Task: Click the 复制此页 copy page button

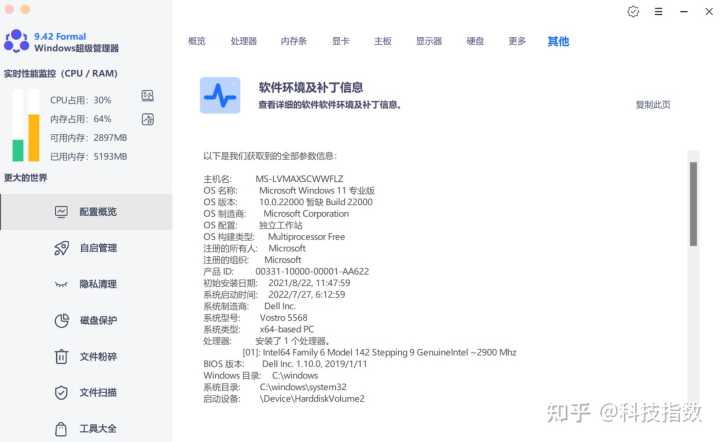Action: pyautogui.click(x=653, y=105)
